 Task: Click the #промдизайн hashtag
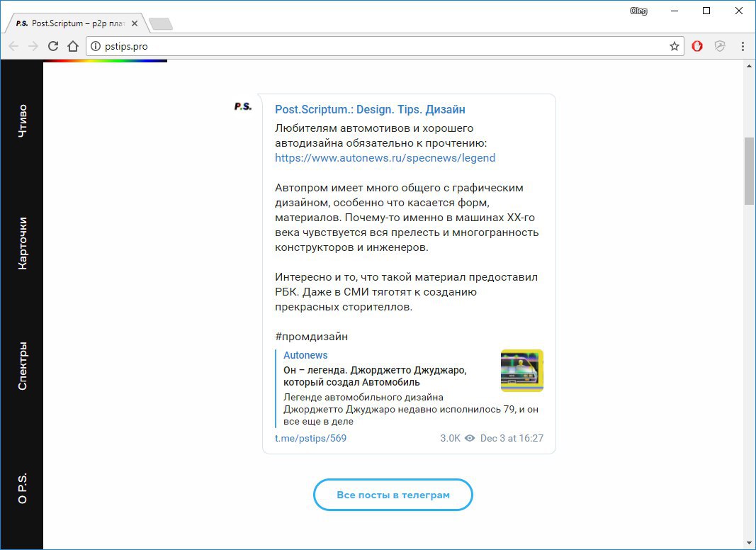(311, 337)
